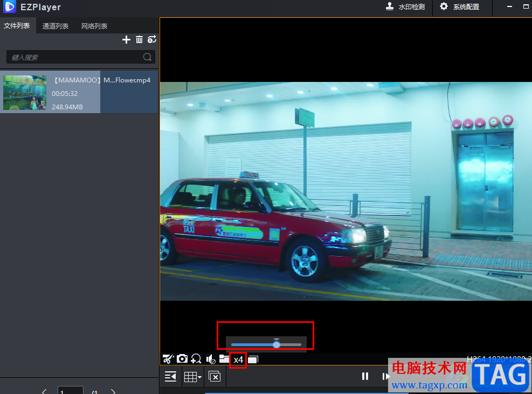Adjust the playback speed slider handle
The width and height of the screenshot is (532, 394).
(277, 345)
